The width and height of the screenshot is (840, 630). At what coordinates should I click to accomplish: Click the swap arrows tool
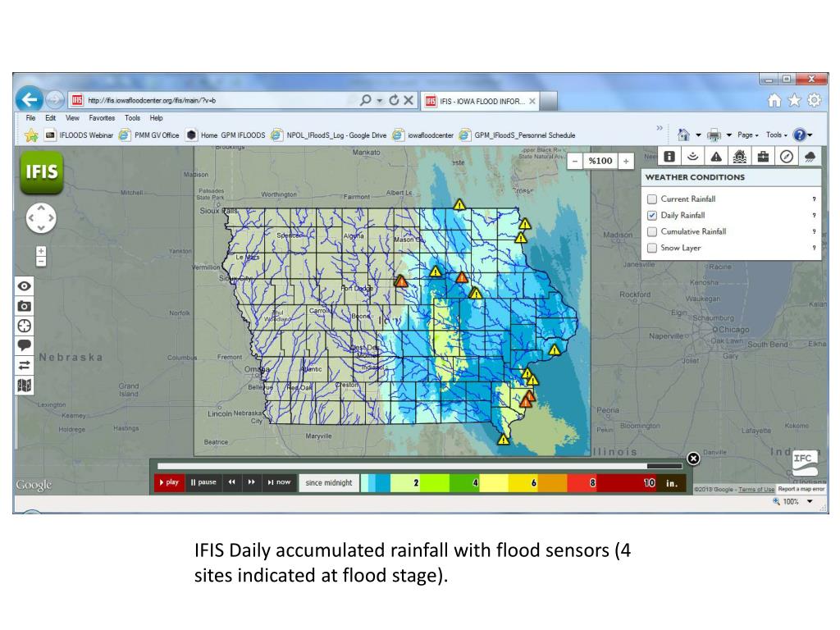click(x=24, y=365)
